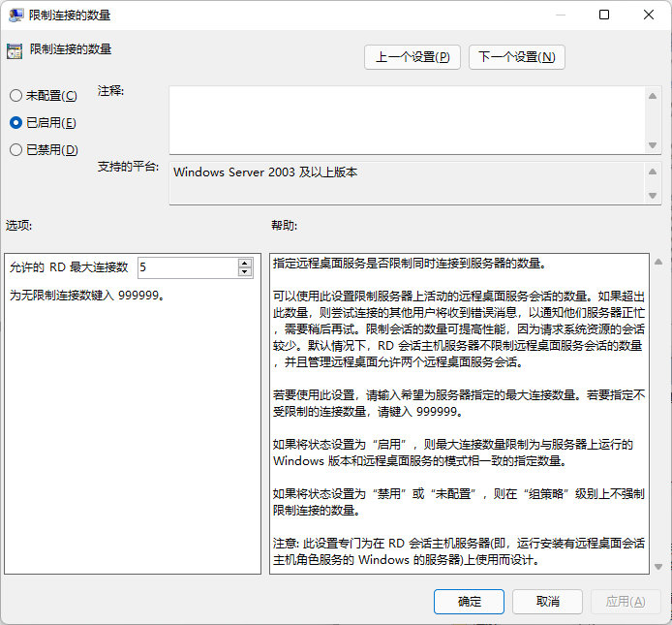Click the help pane scroll up arrow
This screenshot has width=672, height=625.
click(658, 262)
